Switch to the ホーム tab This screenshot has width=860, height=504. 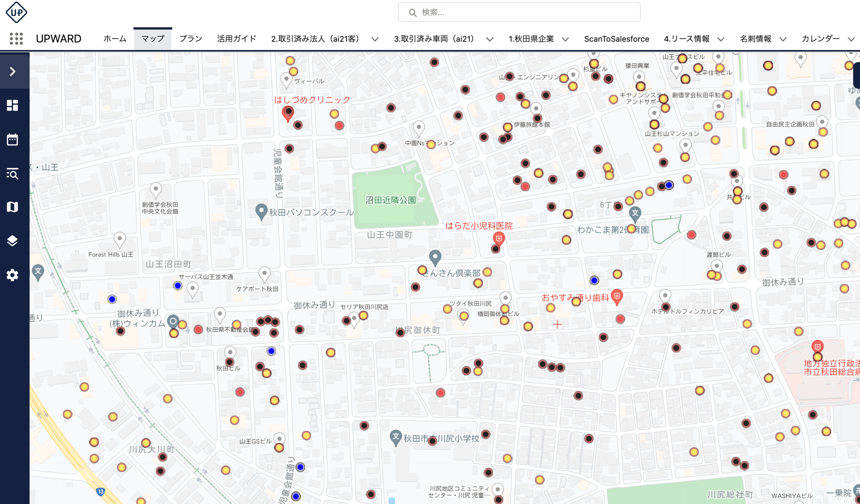(x=115, y=39)
